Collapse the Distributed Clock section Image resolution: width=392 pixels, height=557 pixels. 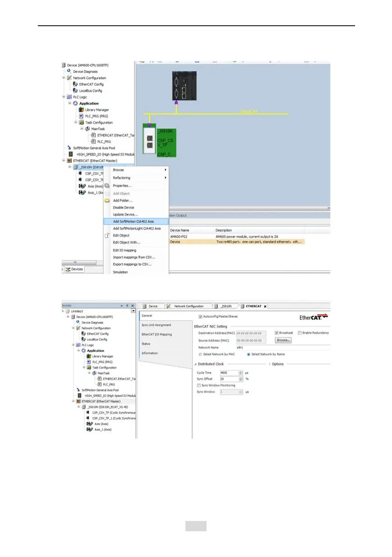tap(195, 364)
